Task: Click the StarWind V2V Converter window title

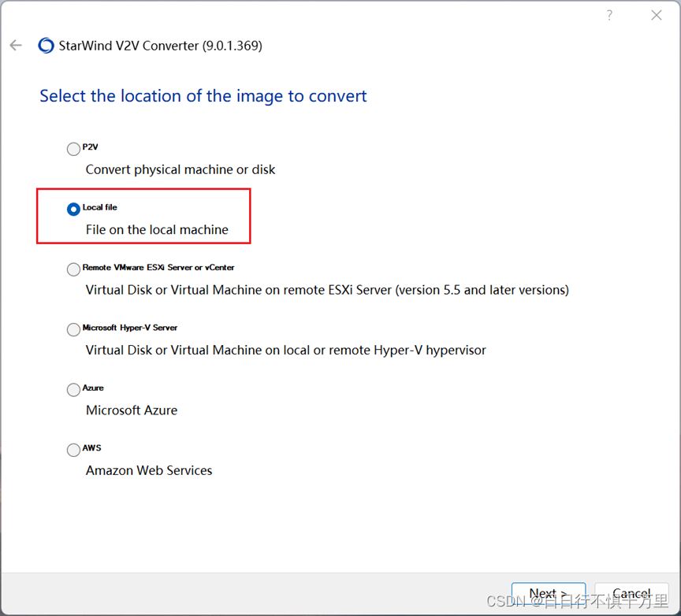Action: click(160, 46)
